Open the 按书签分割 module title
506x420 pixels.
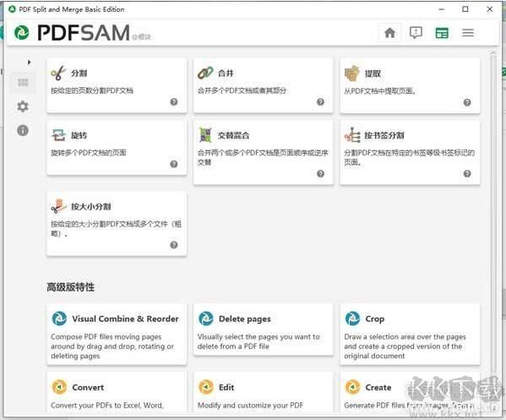pyautogui.click(x=384, y=135)
